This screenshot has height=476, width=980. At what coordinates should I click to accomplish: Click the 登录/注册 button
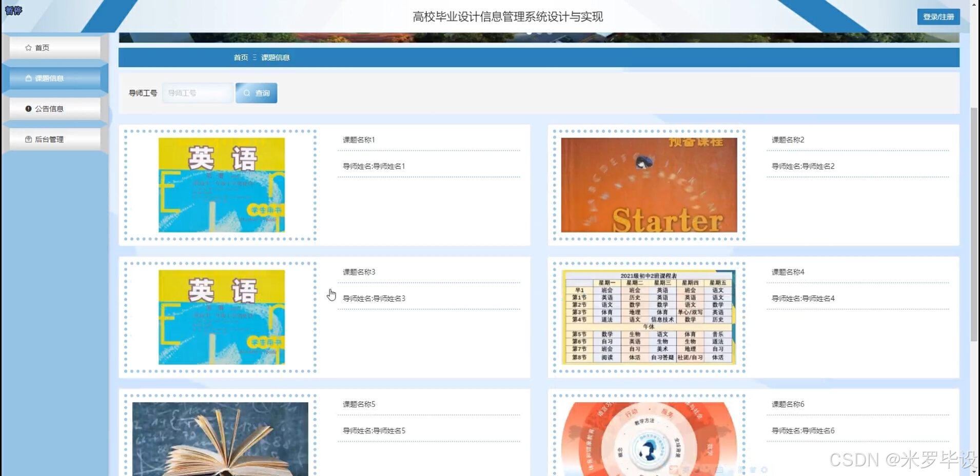pos(938,17)
